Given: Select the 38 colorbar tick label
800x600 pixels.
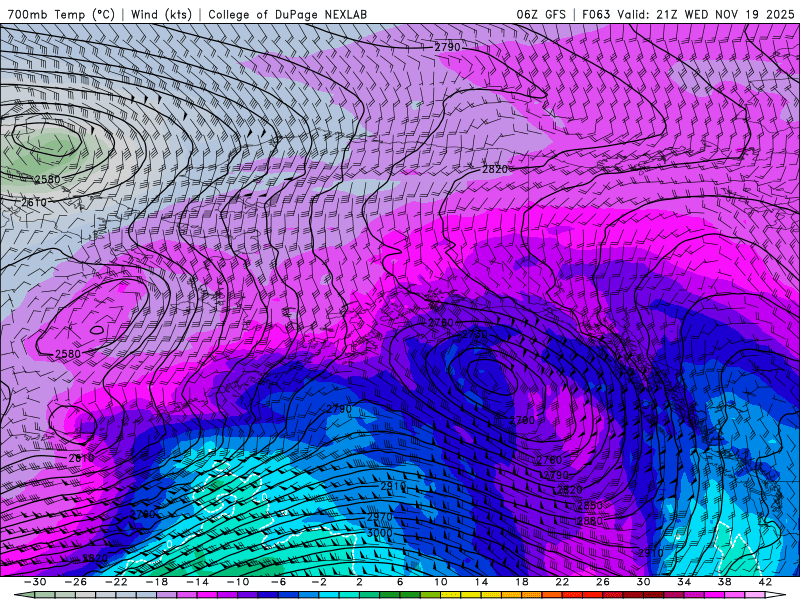Looking at the screenshot, I should coord(724,582).
